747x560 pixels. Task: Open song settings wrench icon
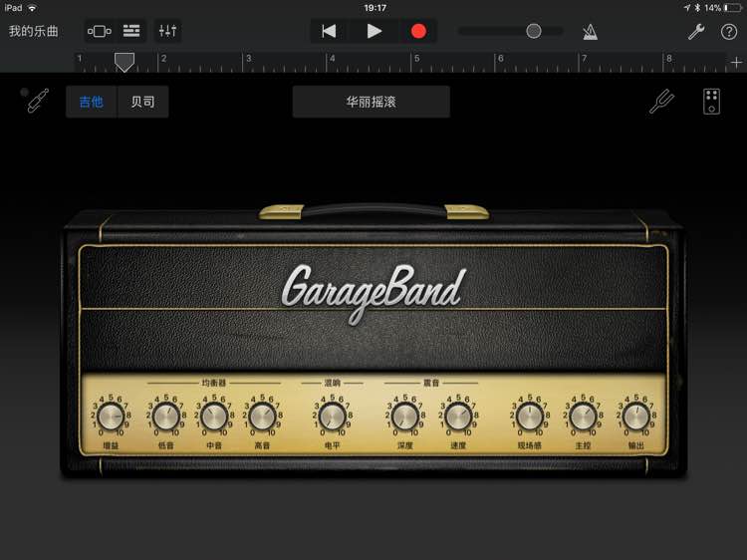pos(696,32)
